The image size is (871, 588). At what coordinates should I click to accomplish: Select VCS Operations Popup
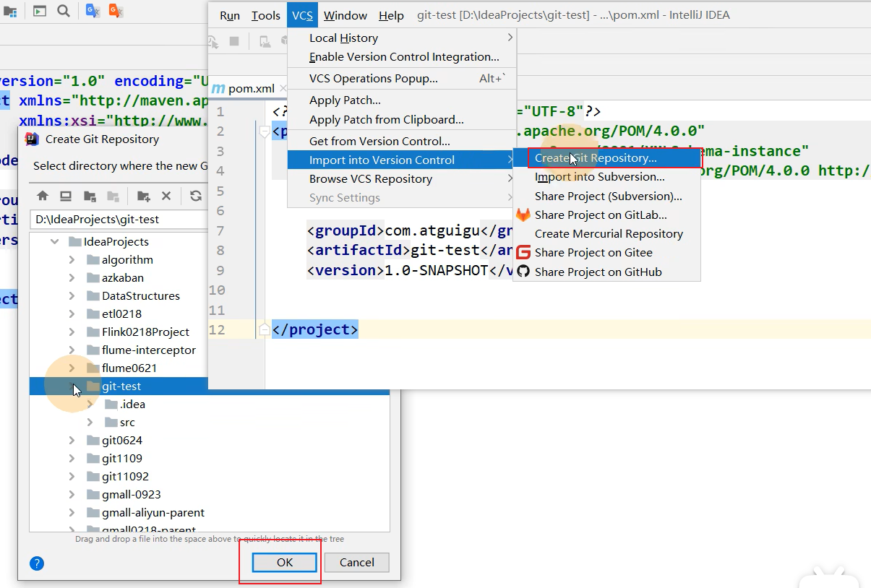[402, 79]
